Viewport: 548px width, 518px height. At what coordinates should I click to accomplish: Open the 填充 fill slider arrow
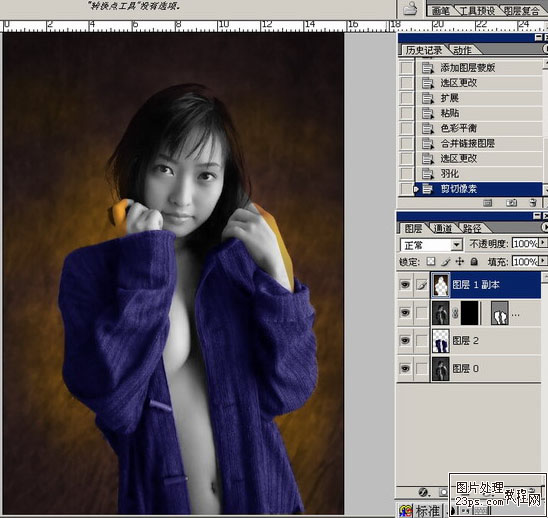coord(543,261)
